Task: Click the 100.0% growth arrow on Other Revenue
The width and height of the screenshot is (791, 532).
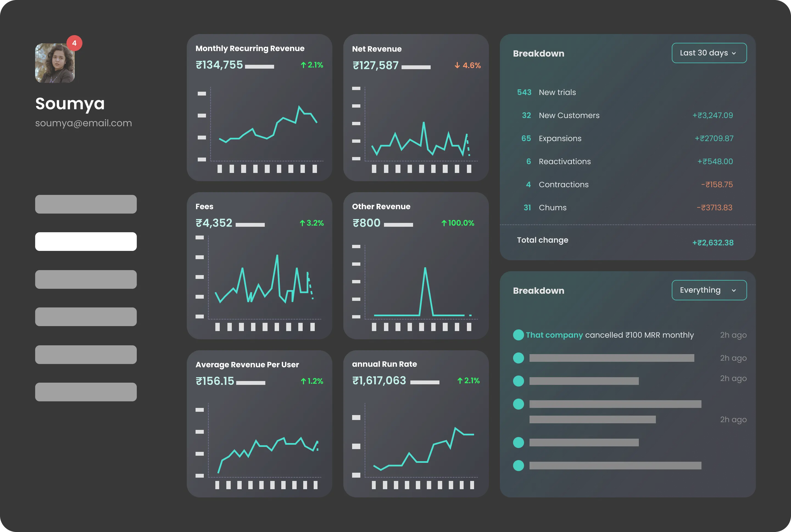Action: point(457,223)
